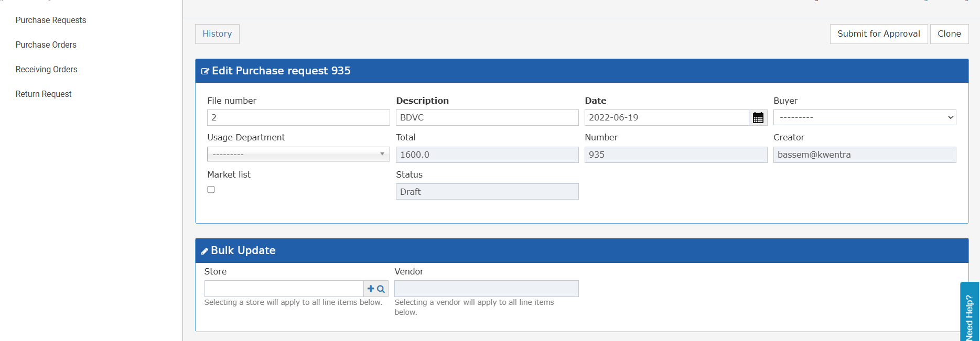Open Receiving Orders in sidebar

(46, 70)
